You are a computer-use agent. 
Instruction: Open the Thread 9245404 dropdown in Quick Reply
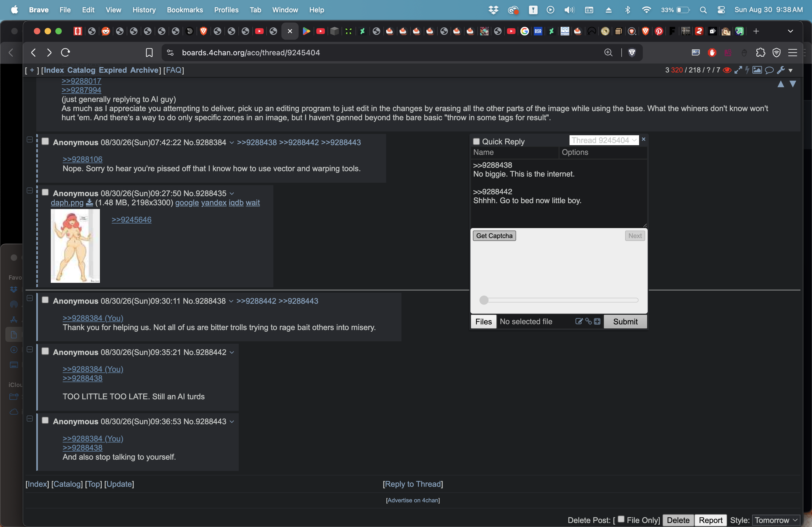click(604, 140)
